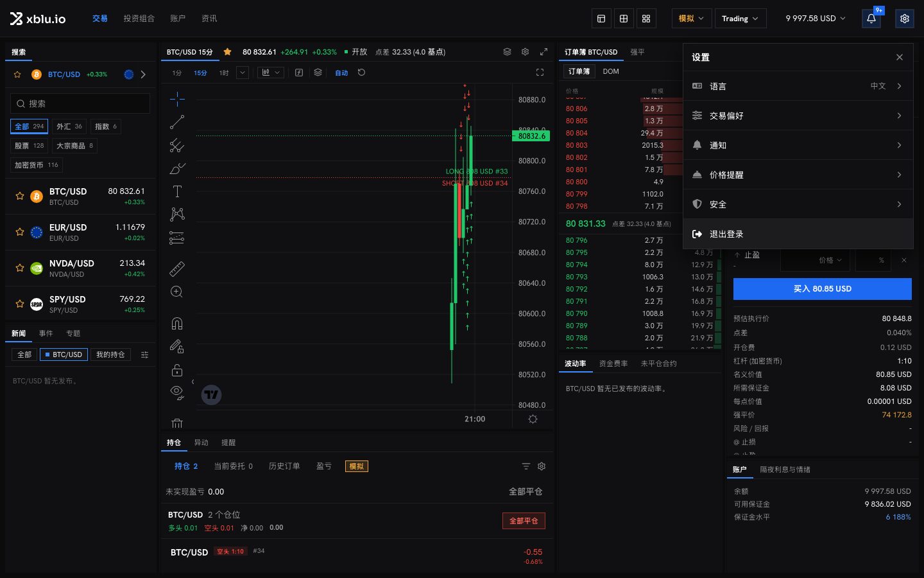The width and height of the screenshot is (924, 578).
Task: Click the 买入 80.85 USD button
Action: click(x=823, y=289)
